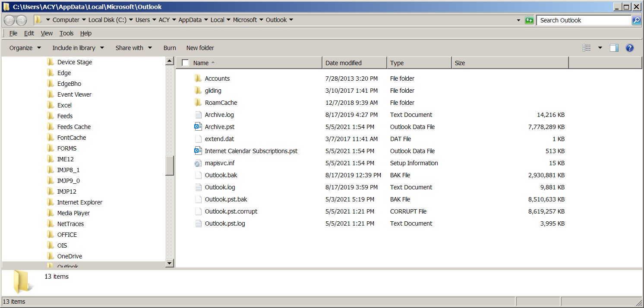This screenshot has width=644, height=308.
Task: Expand the dropdown arrow after AppData breadcrumb
Action: [x=206, y=20]
